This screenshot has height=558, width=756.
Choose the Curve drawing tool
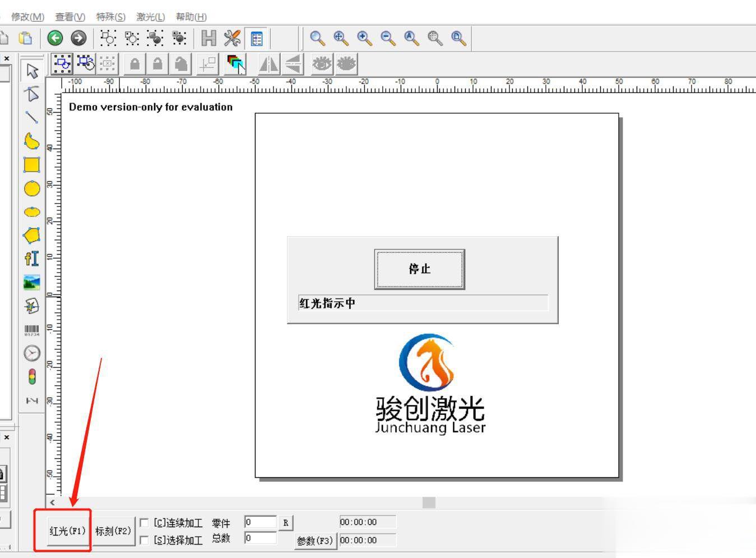[x=32, y=141]
